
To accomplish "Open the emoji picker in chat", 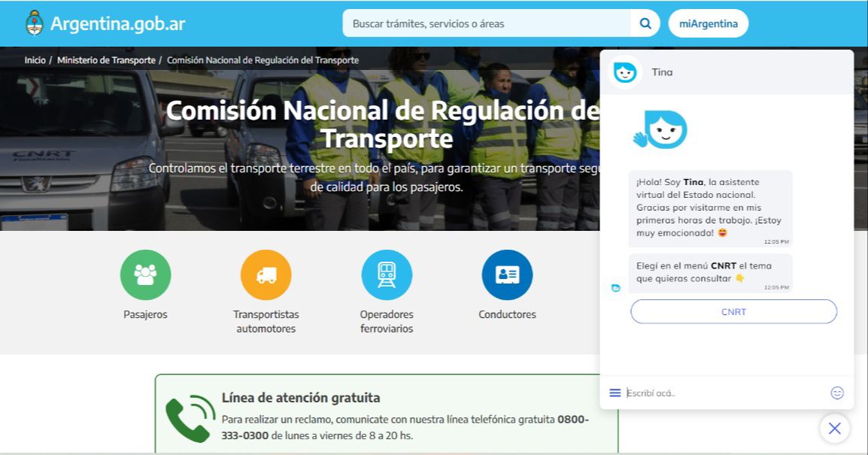I will 836,393.
